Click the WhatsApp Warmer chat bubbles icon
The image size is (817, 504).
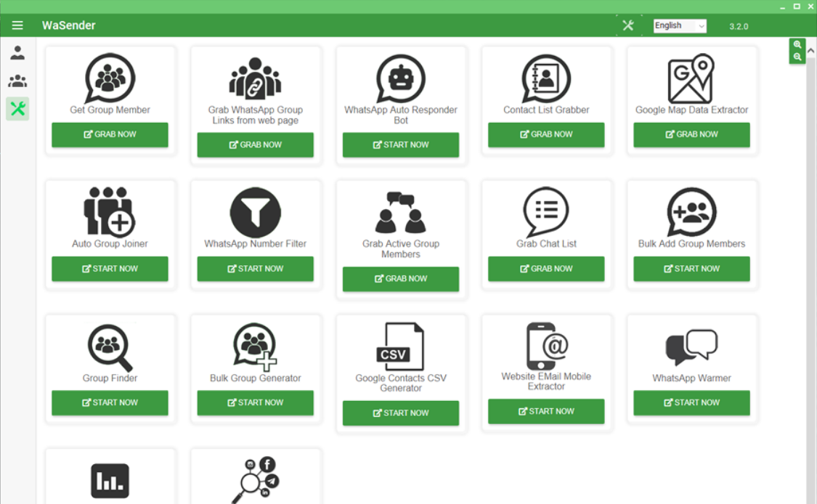click(691, 347)
